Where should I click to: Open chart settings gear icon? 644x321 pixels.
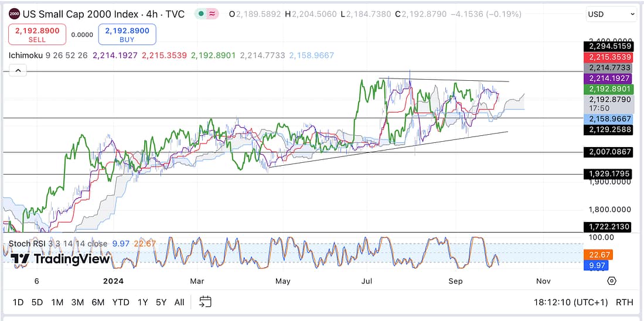tap(612, 281)
